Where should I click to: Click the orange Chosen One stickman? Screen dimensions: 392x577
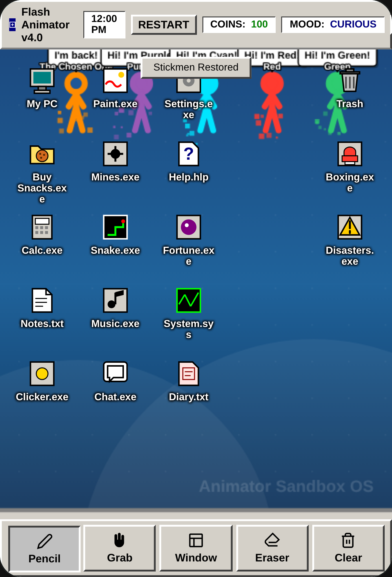coord(76,102)
